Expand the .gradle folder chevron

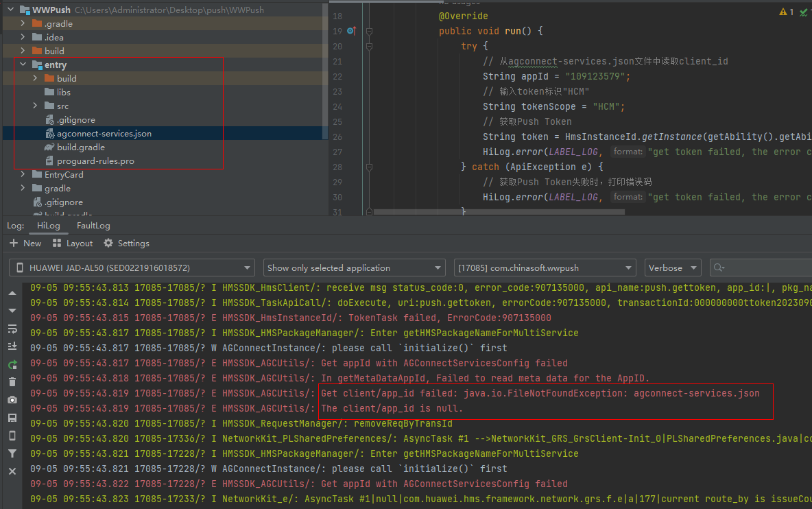pyautogui.click(x=23, y=23)
